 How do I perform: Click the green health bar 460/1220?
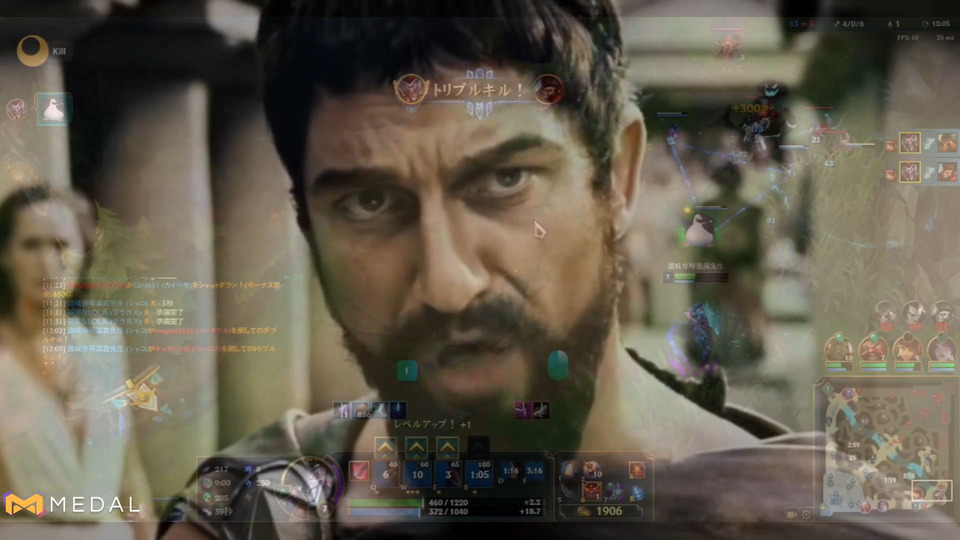tap(448, 503)
